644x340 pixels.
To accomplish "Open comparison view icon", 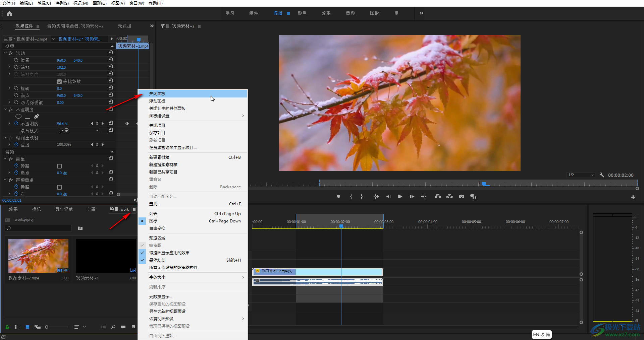I will pyautogui.click(x=473, y=197).
